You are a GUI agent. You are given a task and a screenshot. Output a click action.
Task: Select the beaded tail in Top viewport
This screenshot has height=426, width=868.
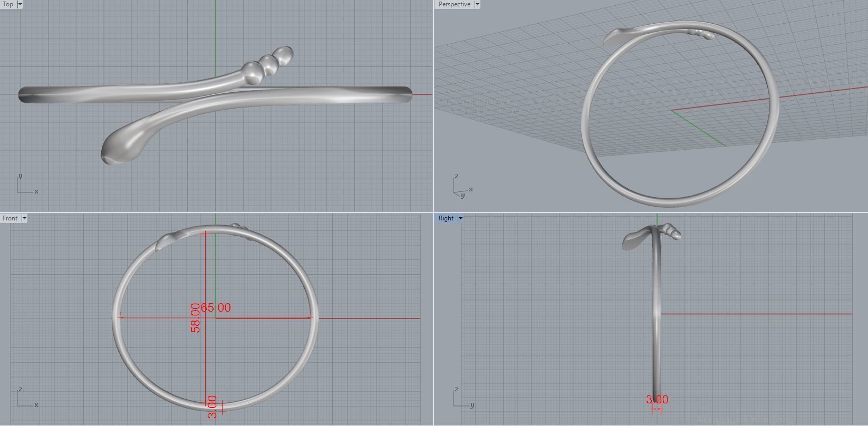tap(268, 64)
